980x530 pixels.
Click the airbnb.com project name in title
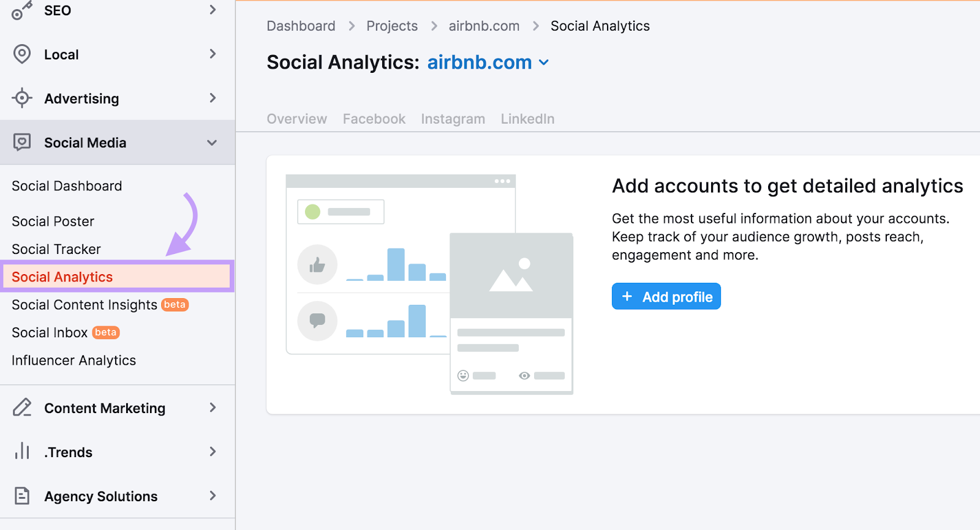coord(480,62)
